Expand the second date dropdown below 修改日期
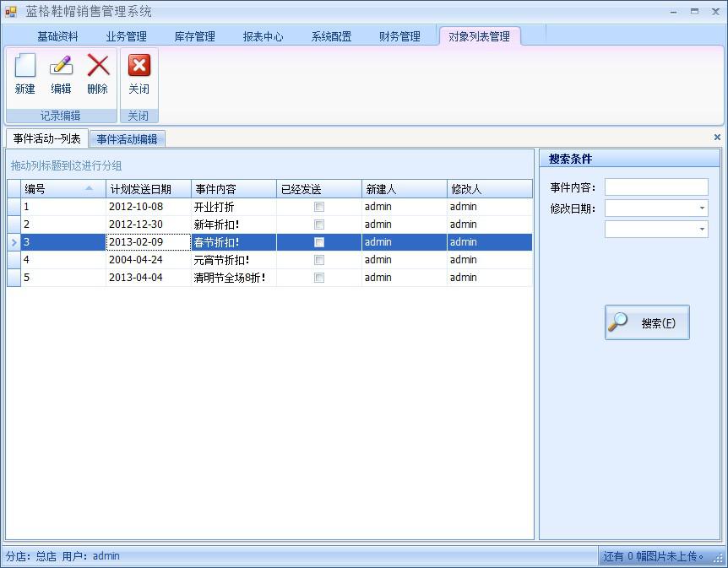This screenshot has width=728, height=568. (702, 229)
